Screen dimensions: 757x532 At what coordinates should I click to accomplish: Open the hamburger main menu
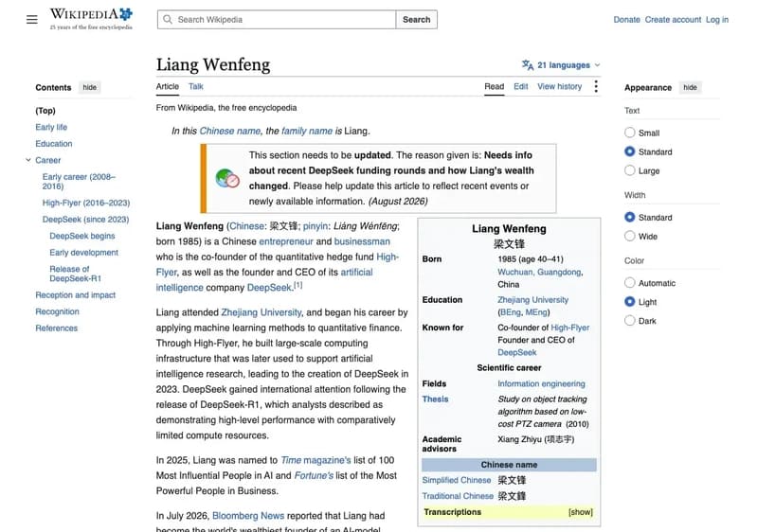coord(32,19)
